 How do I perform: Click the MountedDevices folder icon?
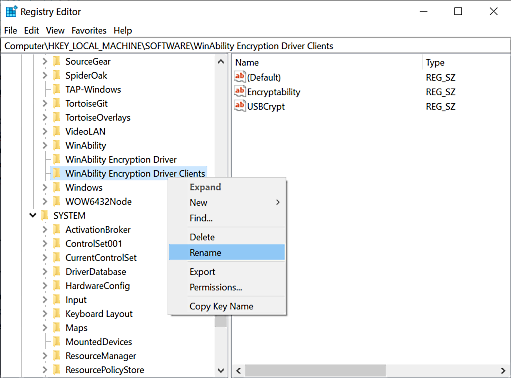pos(57,341)
